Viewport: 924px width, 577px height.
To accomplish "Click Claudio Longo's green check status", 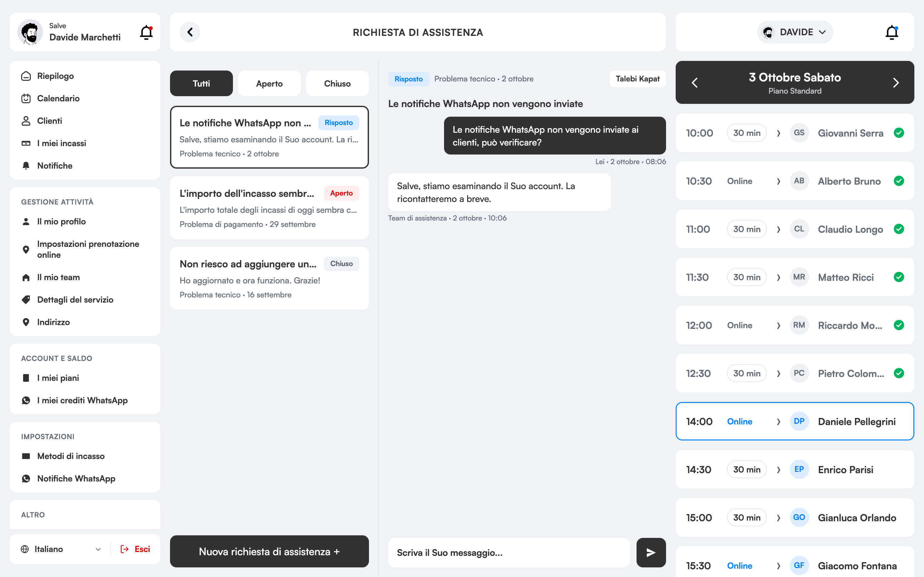I will pos(899,229).
